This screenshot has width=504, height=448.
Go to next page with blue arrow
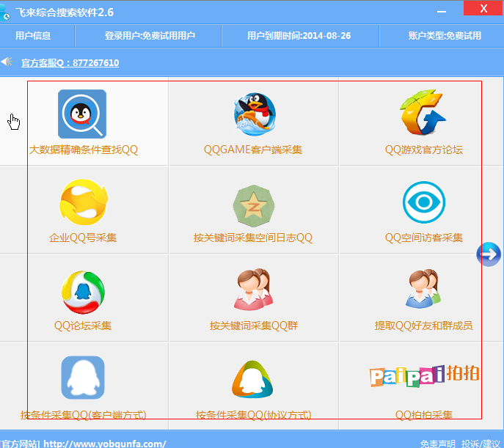pos(489,254)
